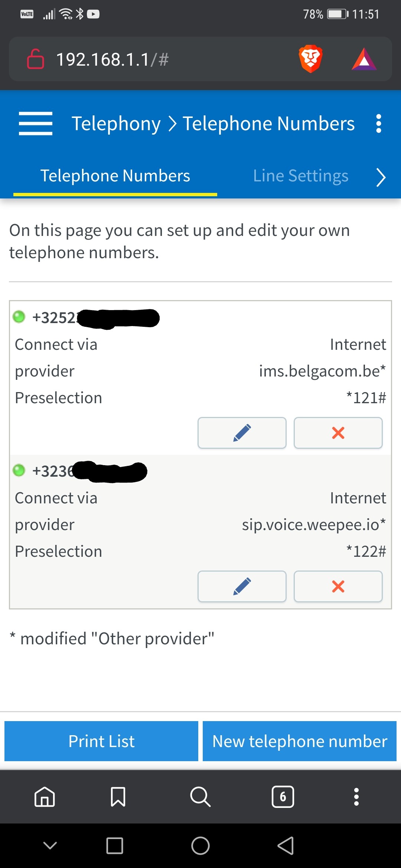This screenshot has width=401, height=868.
Task: Open the page's three-dot options menu
Action: [378, 124]
